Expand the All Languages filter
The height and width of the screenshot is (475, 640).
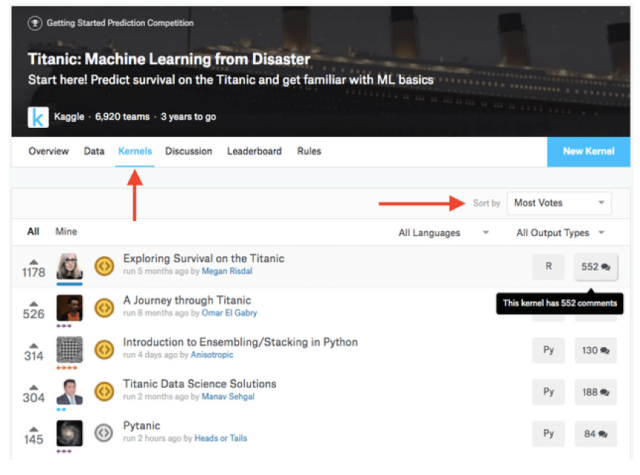(443, 233)
